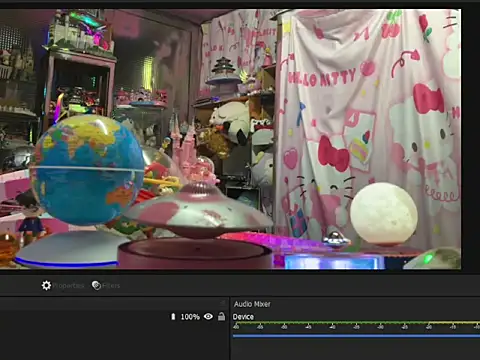Click the battery level icon in source row
Viewport: 480px width, 360px height.
coord(173,316)
